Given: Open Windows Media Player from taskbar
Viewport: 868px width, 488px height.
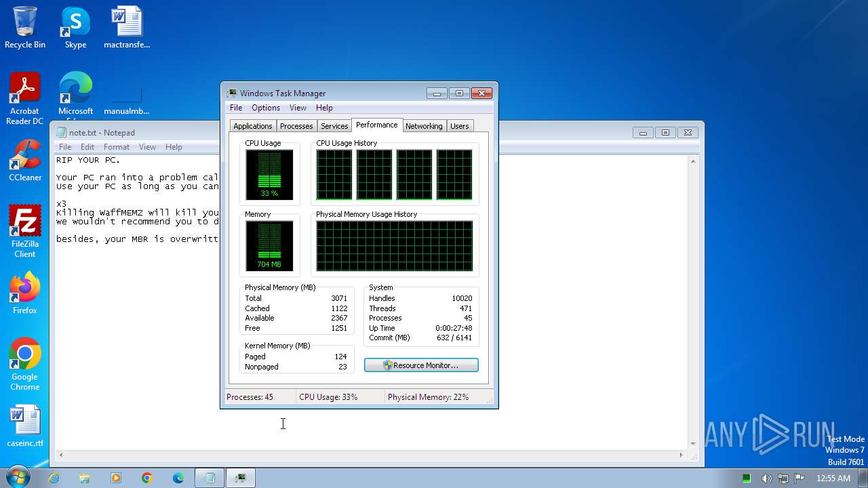Looking at the screenshot, I should (x=116, y=478).
